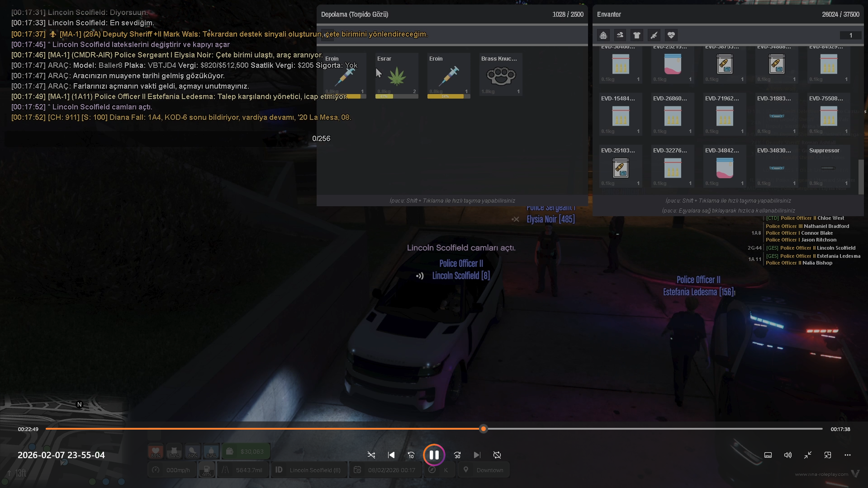868x488 pixels.
Task: Pick the EVD-15484 evidence bag
Action: [621, 115]
